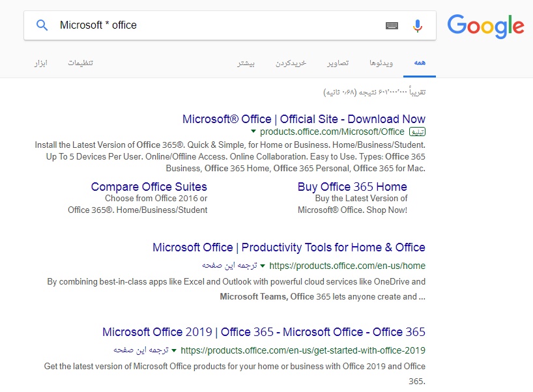The image size is (533, 392).
Task: Click text 'Choose from Office 2016 or'
Action: click(x=156, y=199)
